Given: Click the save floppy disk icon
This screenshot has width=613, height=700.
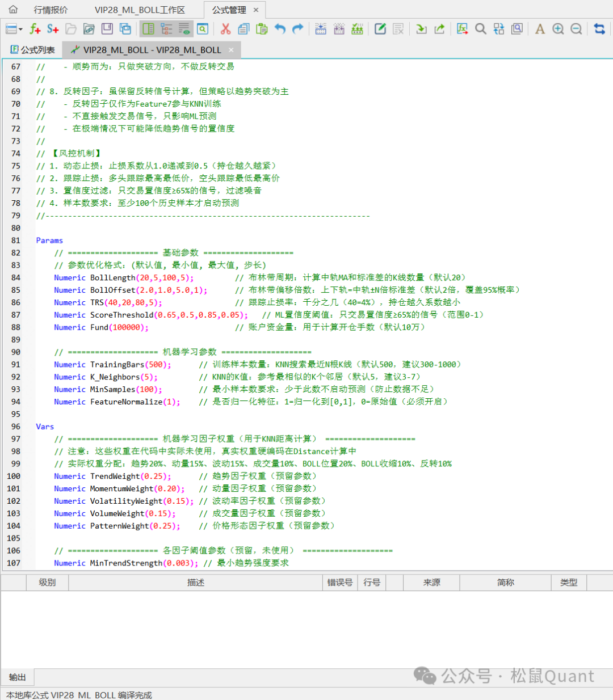Looking at the screenshot, I should [x=107, y=29].
